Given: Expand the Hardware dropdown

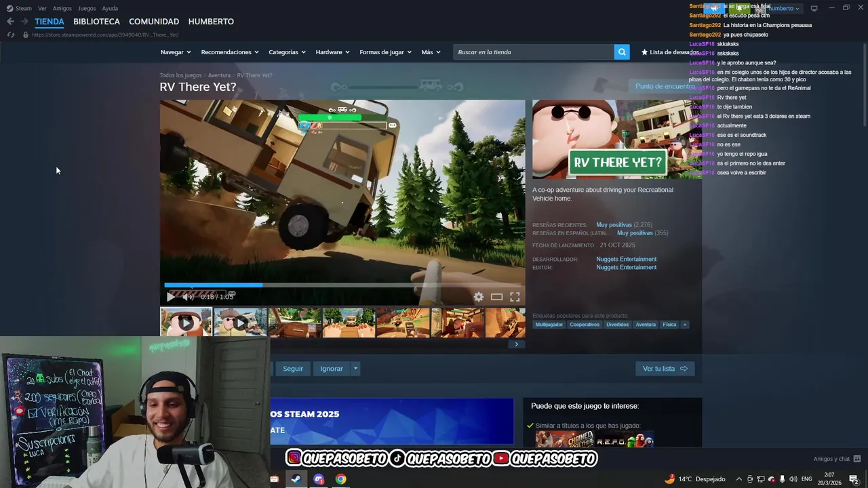Looking at the screenshot, I should point(332,52).
